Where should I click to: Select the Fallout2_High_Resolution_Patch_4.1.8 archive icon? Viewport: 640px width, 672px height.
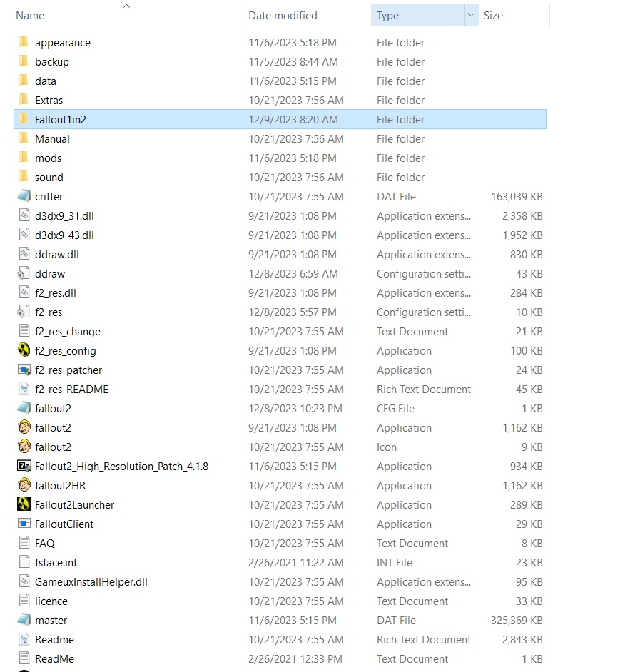tap(24, 466)
